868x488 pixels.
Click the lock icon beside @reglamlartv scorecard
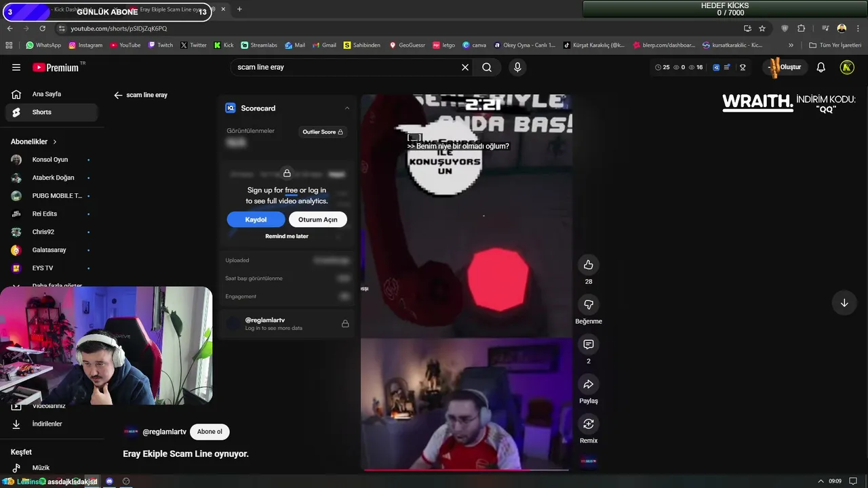coord(345,324)
